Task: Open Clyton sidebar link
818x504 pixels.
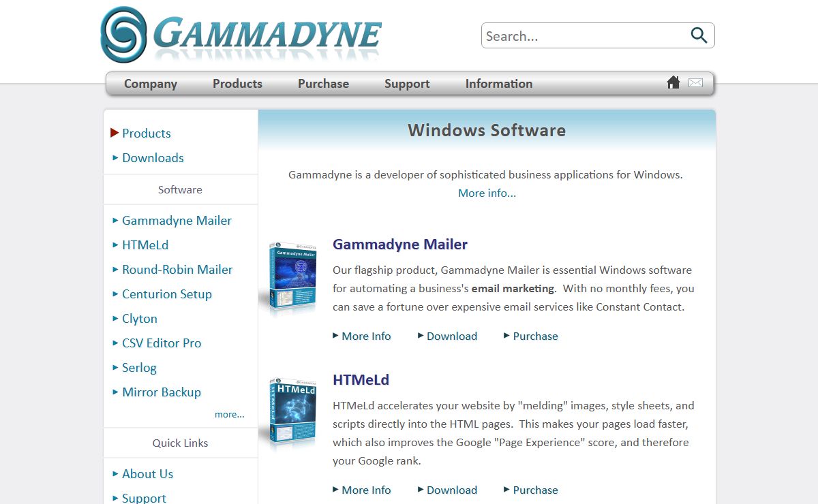Action: click(140, 319)
